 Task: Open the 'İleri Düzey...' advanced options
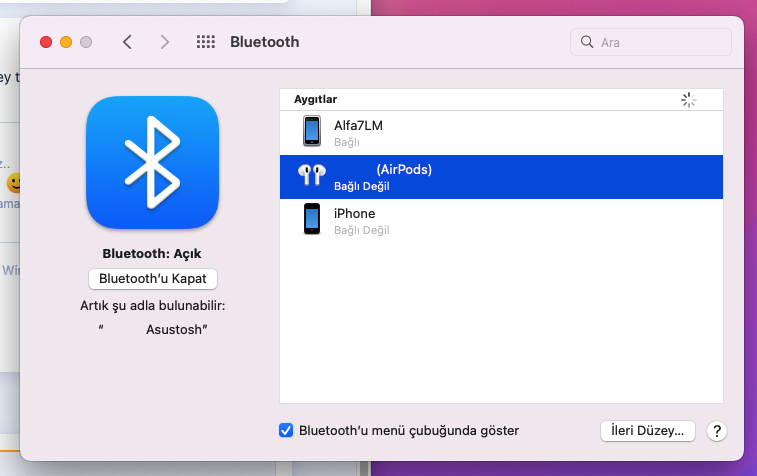click(647, 431)
